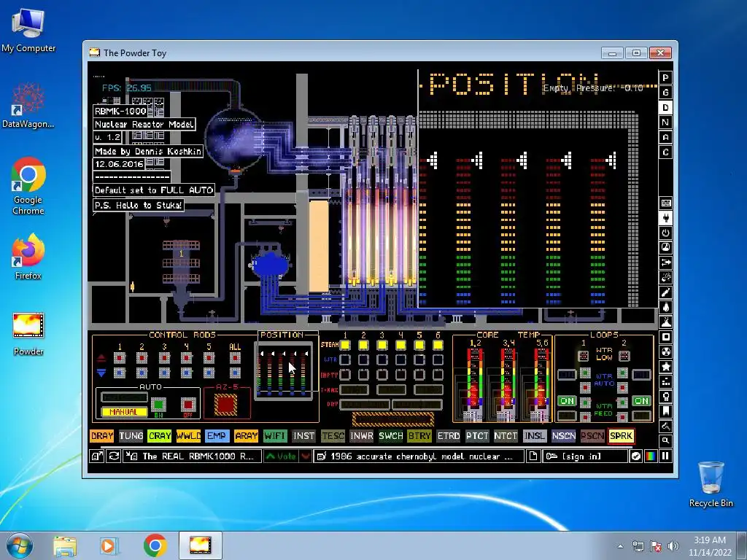
Task: Open the tags field showing '1986 accurate chernobyl'
Action: 419,456
